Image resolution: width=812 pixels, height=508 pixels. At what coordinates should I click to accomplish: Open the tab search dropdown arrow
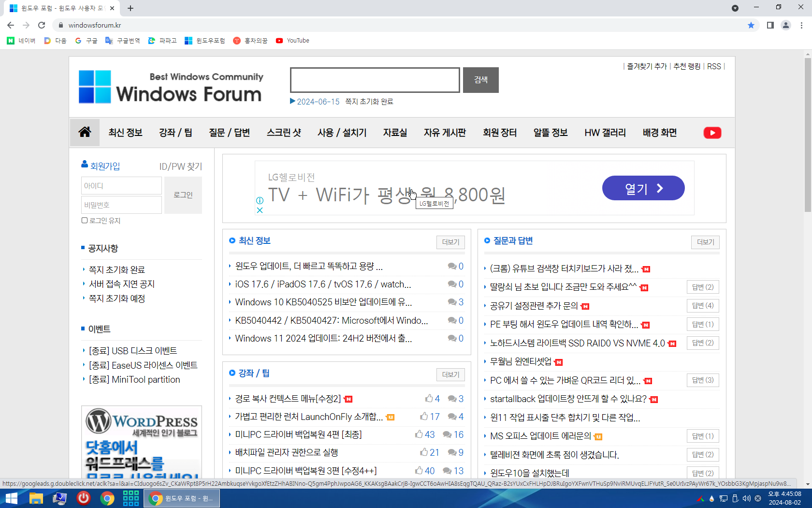[x=735, y=8]
